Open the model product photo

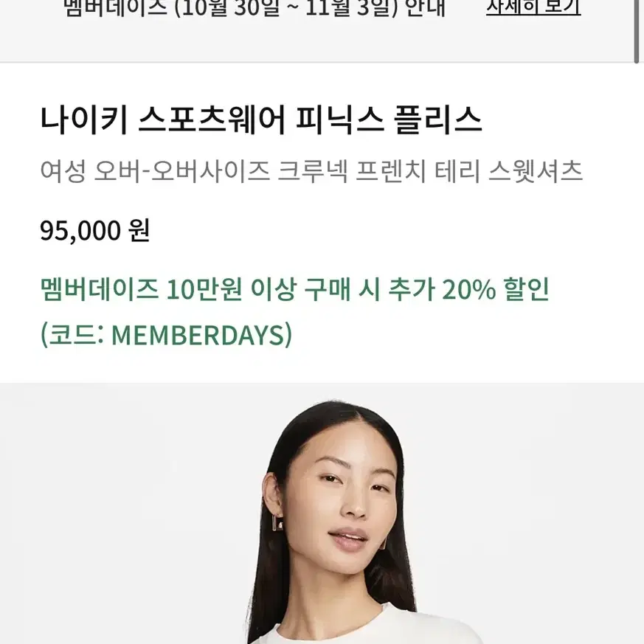tap(322, 513)
